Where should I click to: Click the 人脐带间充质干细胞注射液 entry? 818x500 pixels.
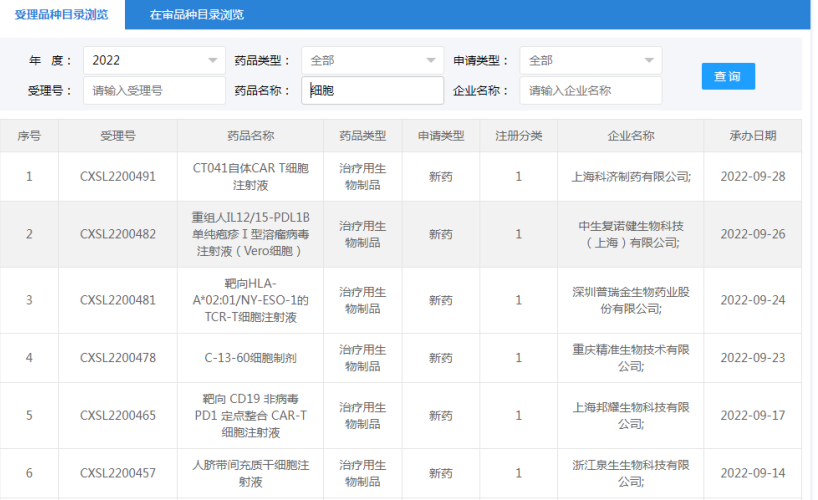pos(250,474)
